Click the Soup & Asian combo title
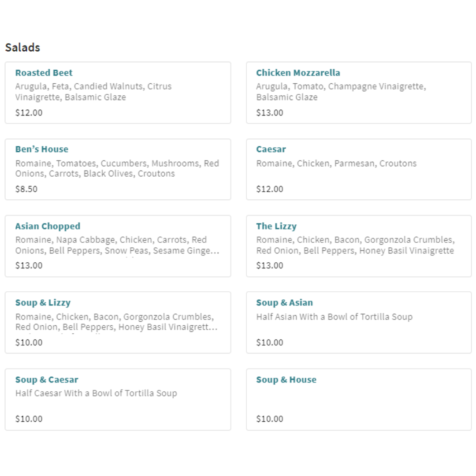Image resolution: width=476 pixels, height=476 pixels. tap(284, 303)
